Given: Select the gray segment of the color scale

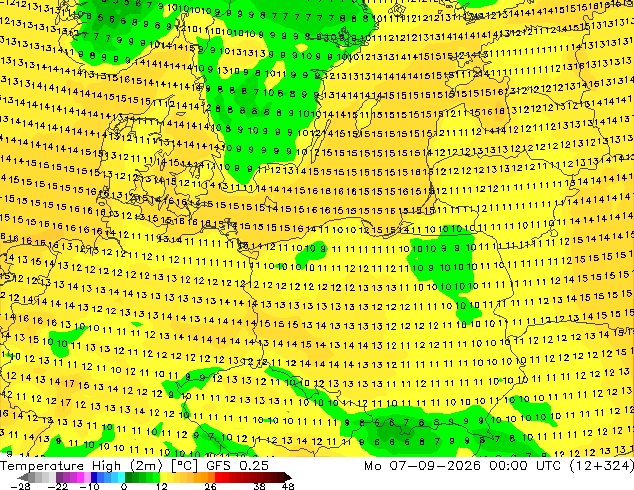Looking at the screenshot, I should (x=38, y=477).
